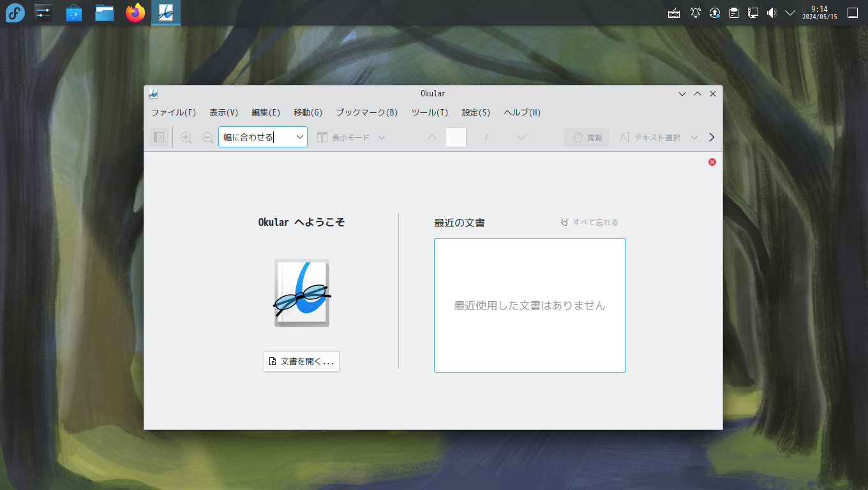
Task: Close the welcome screen with red X
Action: point(712,162)
